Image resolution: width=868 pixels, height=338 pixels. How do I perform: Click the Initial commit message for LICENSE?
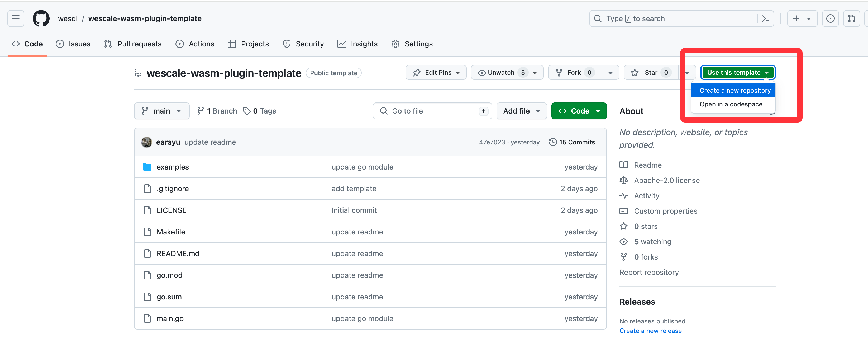tap(354, 210)
